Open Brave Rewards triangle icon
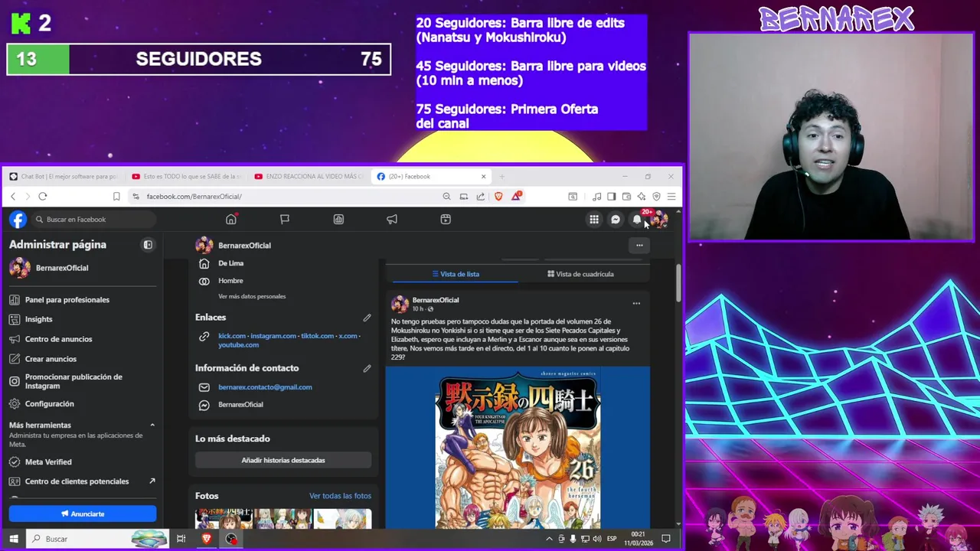Screen dimensions: 980x551 (x=516, y=197)
